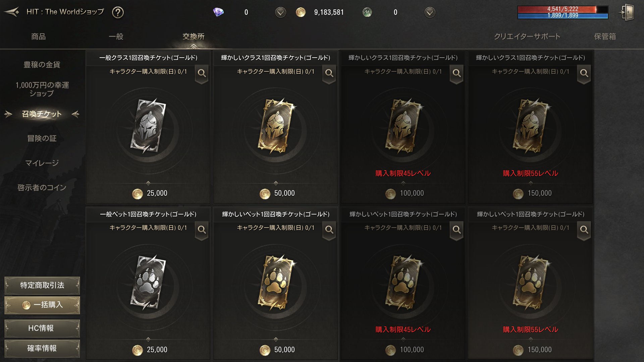Inspect the 一般ペット1回召喚チケット magnifier
This screenshot has height=362, width=644.
[x=202, y=230]
